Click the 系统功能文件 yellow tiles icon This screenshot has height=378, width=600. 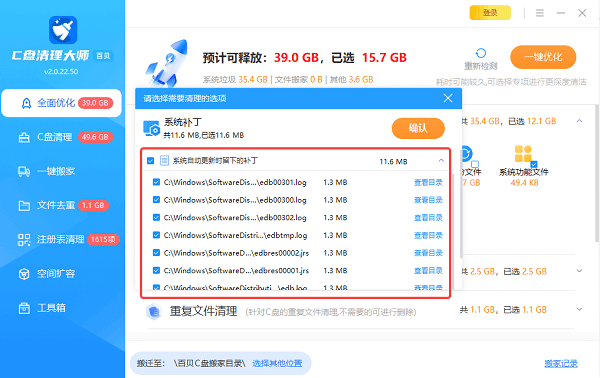click(x=523, y=154)
